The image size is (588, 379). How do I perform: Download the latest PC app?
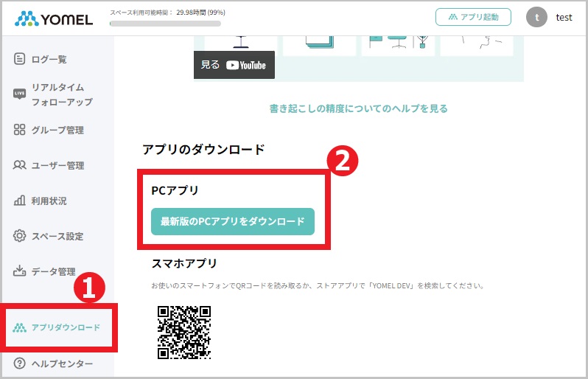coord(233,221)
